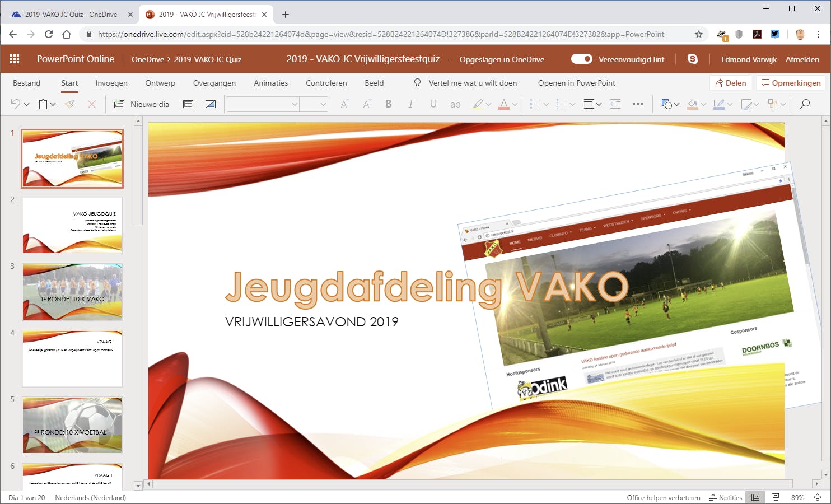
Task: Expand the paste options arrow
Action: (x=53, y=105)
